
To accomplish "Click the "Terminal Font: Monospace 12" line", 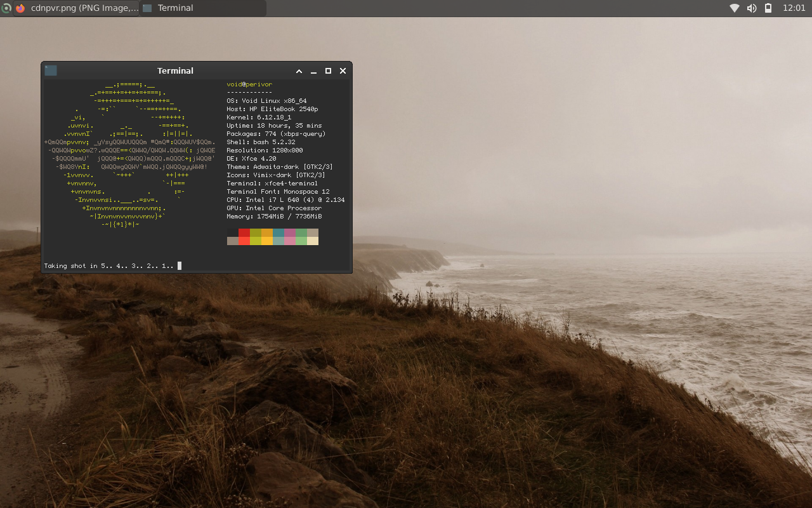I will click(x=278, y=192).
